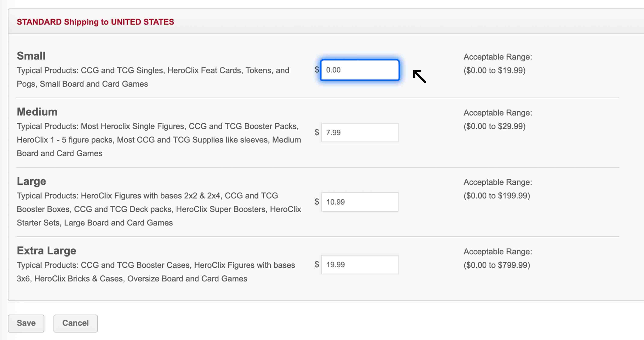Viewport: 644px width, 340px height.
Task: Select the 0.00 value in Small field
Action: click(x=334, y=70)
